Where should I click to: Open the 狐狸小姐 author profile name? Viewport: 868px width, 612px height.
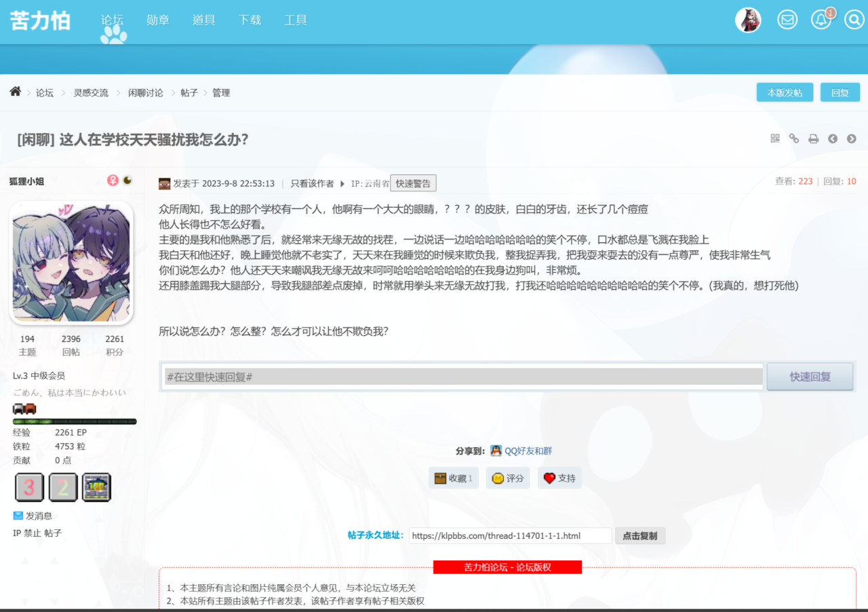(x=26, y=181)
